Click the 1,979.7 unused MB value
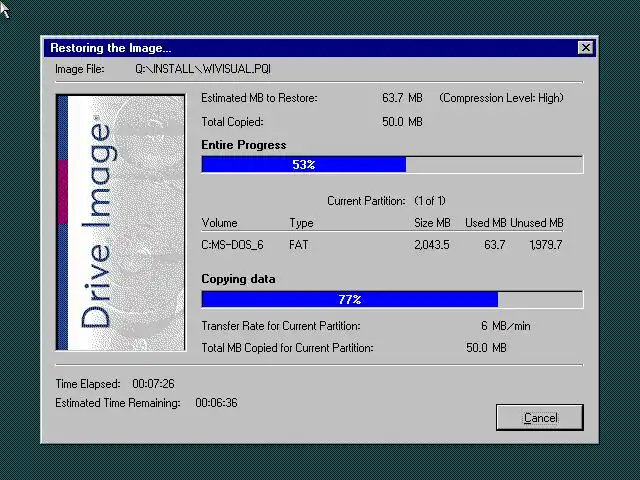The height and width of the screenshot is (480, 640). click(546, 245)
